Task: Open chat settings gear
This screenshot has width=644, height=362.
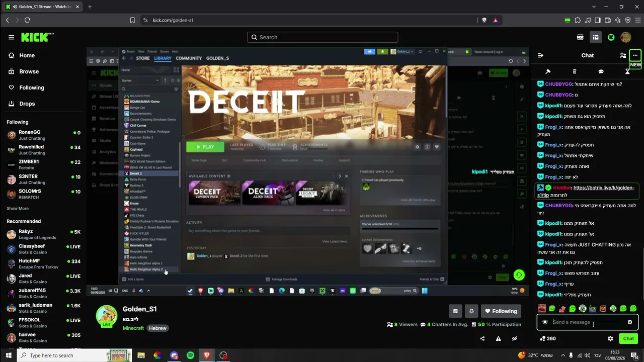Action: pyautogui.click(x=610, y=339)
